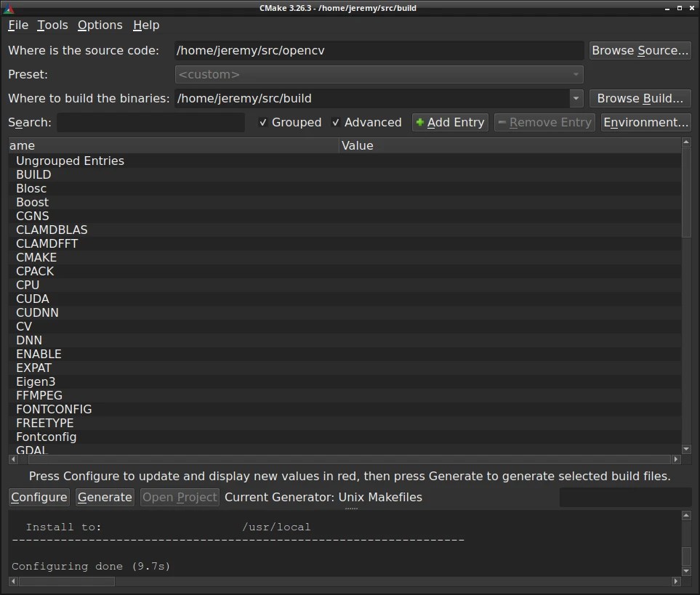Click the green plus Add Entry icon

pyautogui.click(x=422, y=122)
